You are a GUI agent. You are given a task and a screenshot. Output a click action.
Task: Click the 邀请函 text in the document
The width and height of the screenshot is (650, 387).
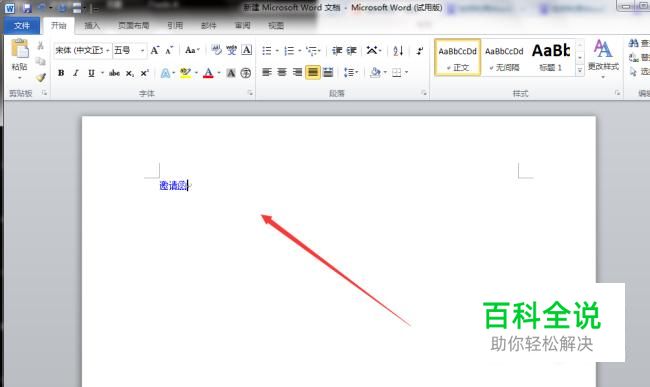click(x=174, y=186)
